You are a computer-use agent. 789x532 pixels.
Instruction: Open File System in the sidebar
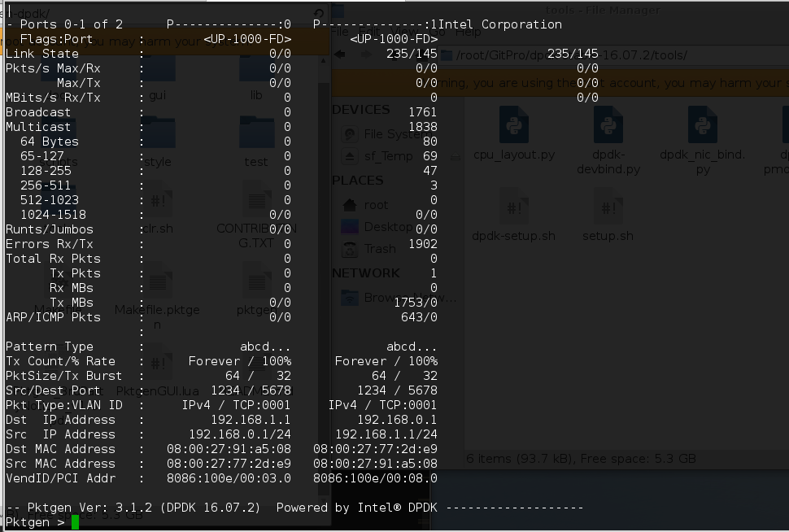[x=390, y=133]
